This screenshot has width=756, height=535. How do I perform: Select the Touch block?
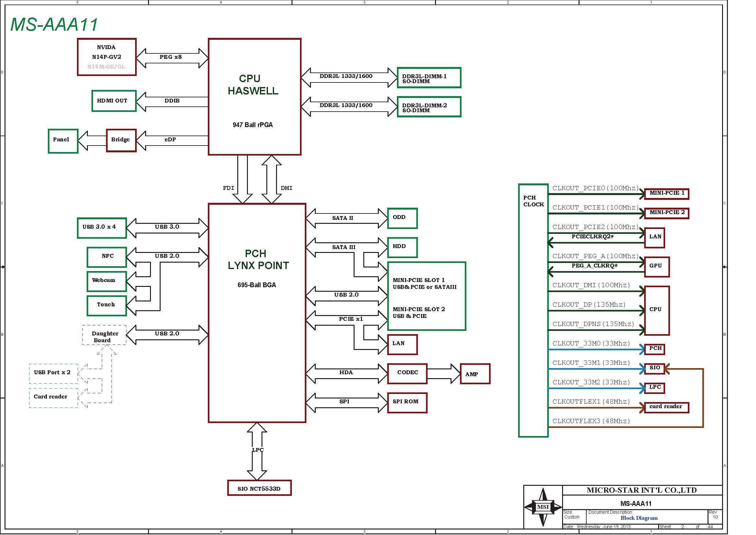pos(107,306)
